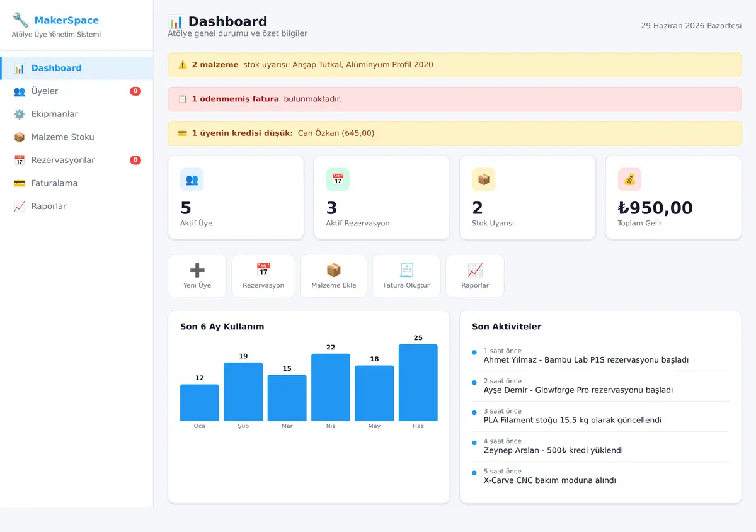Click the Zeynep Arslan 500₺ kredi activity
The width and height of the screenshot is (756, 532).
click(x=600, y=446)
